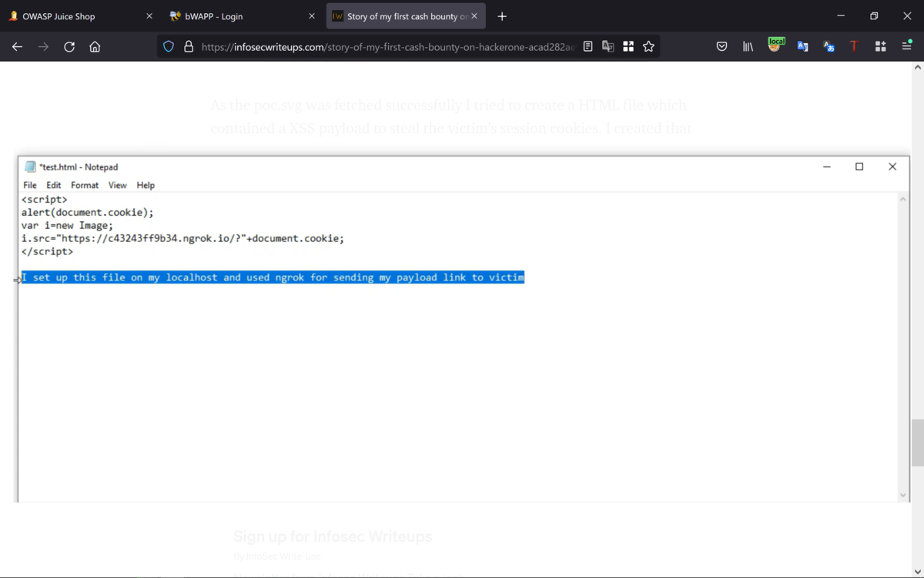Click the highlighted sentence about ngrok localhost
The image size is (924, 578).
click(273, 277)
